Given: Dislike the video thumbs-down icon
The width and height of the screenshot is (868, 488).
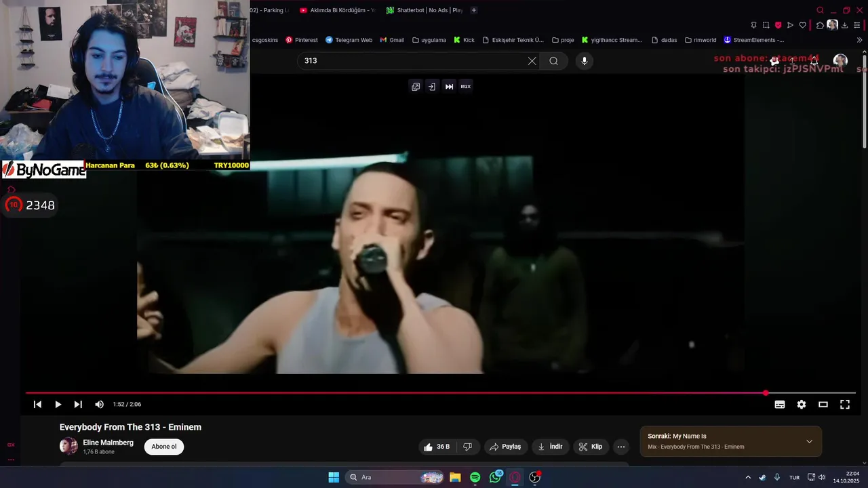Looking at the screenshot, I should tap(467, 447).
